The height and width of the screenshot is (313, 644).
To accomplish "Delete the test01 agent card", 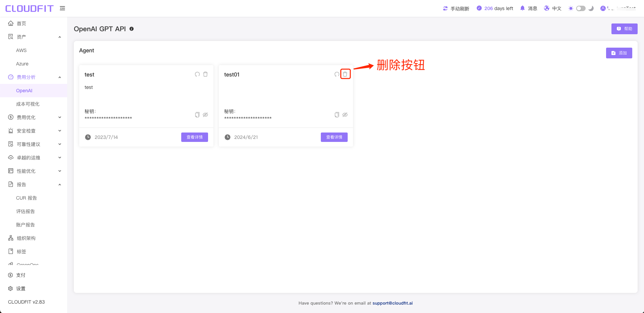I will click(x=345, y=74).
